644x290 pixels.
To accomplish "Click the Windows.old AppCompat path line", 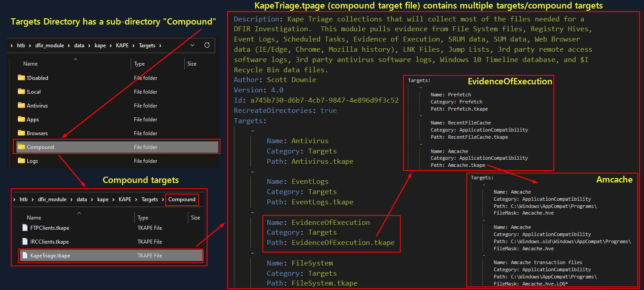I will pos(562,241).
